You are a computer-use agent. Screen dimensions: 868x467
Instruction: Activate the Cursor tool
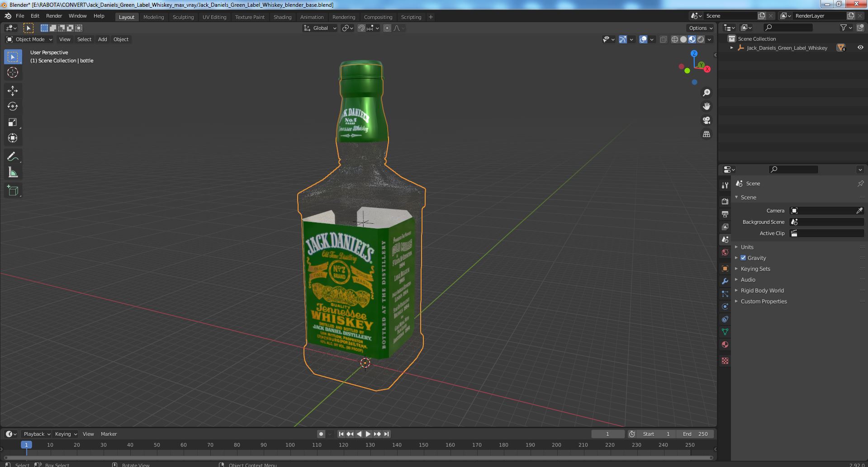[x=13, y=72]
